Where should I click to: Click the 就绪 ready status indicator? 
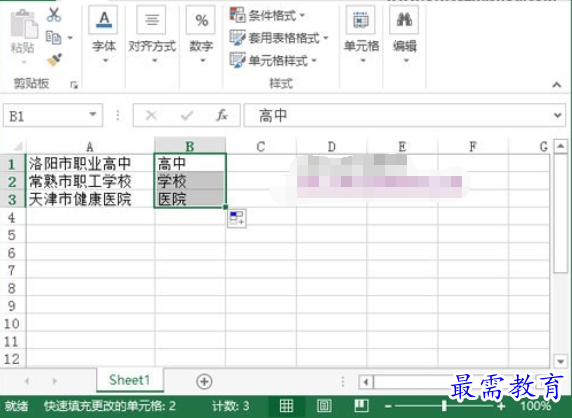click(x=16, y=406)
